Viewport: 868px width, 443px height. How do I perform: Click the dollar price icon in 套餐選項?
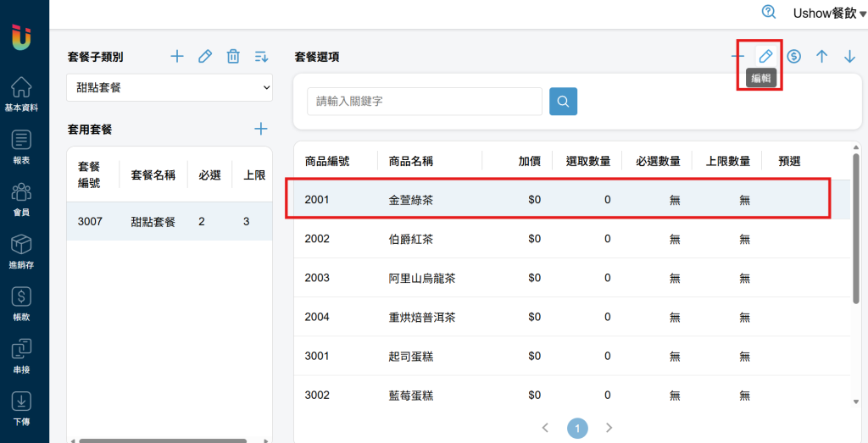pyautogui.click(x=793, y=56)
